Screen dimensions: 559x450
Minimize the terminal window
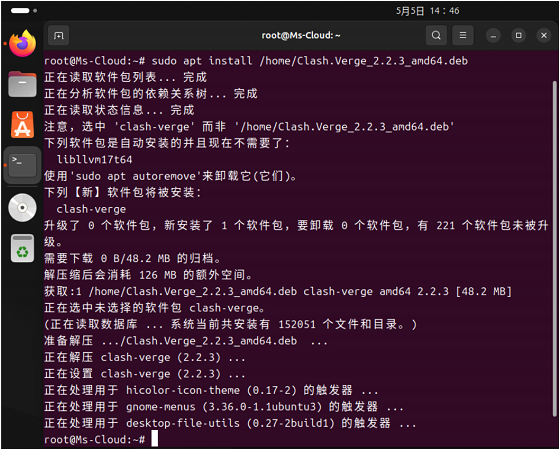[493, 35]
